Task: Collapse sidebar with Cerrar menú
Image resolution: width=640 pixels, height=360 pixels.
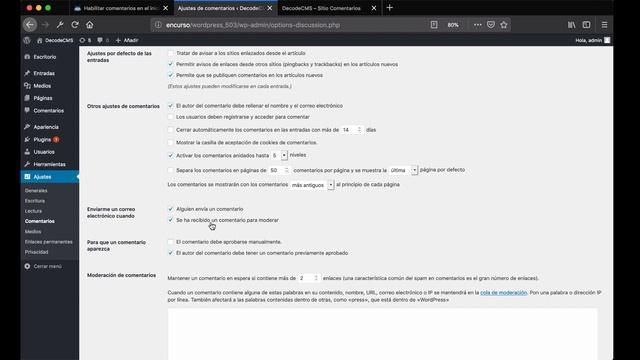Action: coord(43,266)
